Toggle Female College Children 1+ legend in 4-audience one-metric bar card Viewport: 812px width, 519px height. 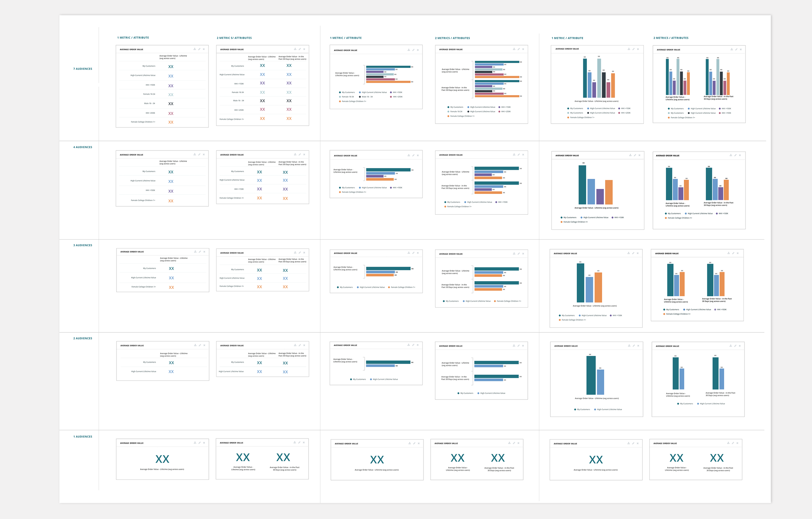(353, 192)
